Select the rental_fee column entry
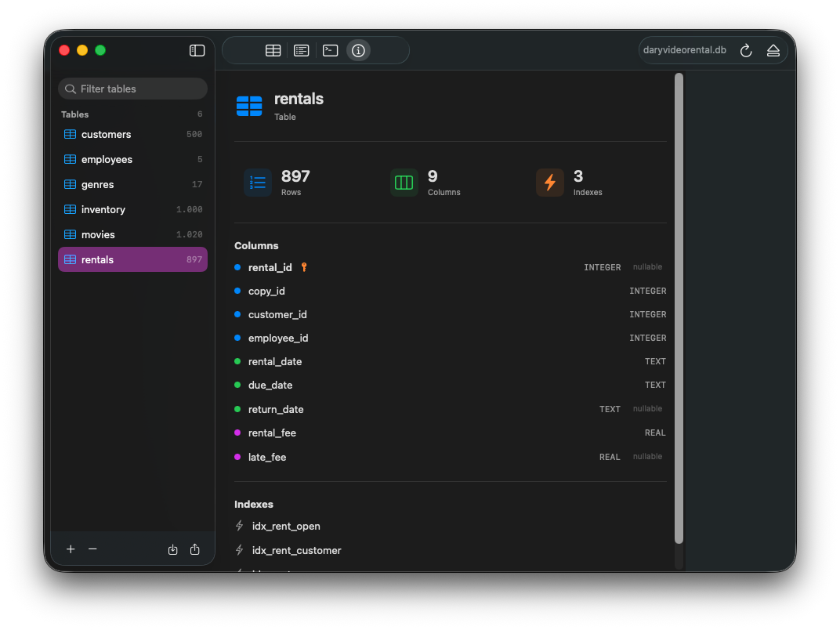The height and width of the screenshot is (630, 840). 451,433
